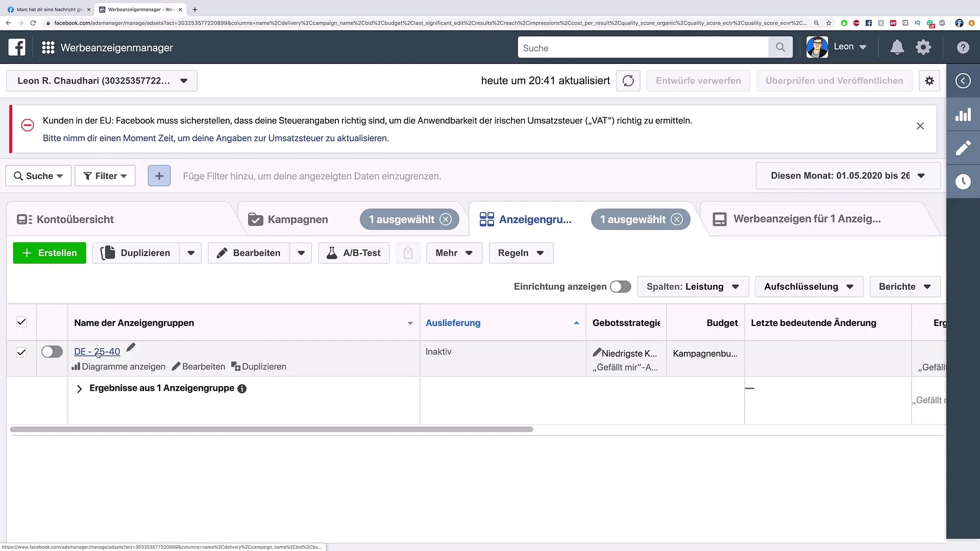
Task: Open the Aufschlüsselung dropdown
Action: (809, 287)
